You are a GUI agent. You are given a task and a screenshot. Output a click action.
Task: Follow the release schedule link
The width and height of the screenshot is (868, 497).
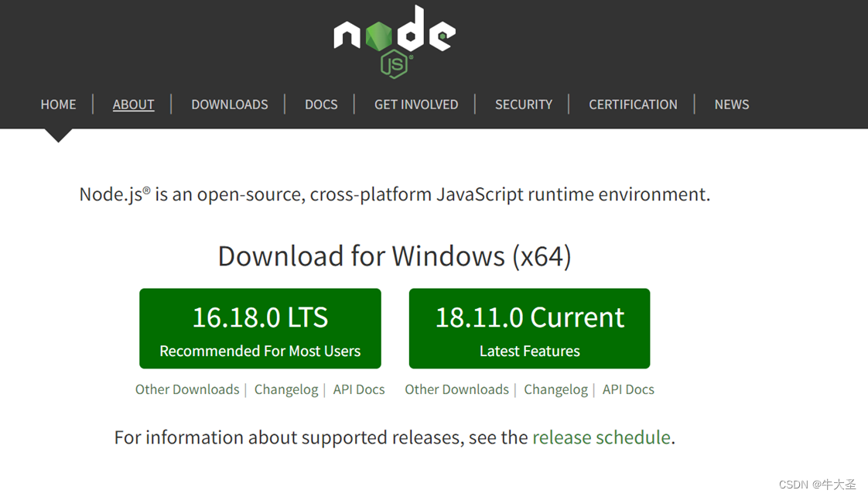point(601,437)
